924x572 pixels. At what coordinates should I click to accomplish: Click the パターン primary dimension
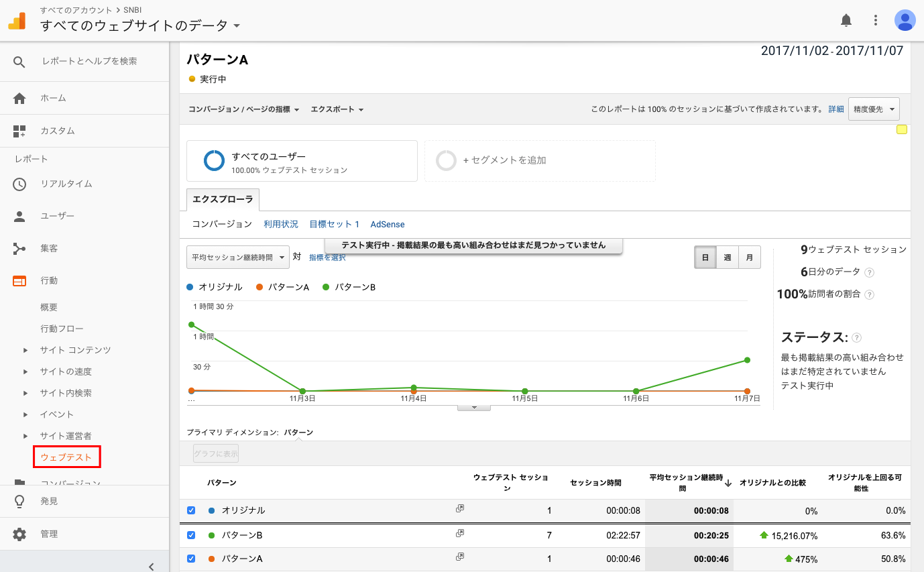pyautogui.click(x=298, y=433)
